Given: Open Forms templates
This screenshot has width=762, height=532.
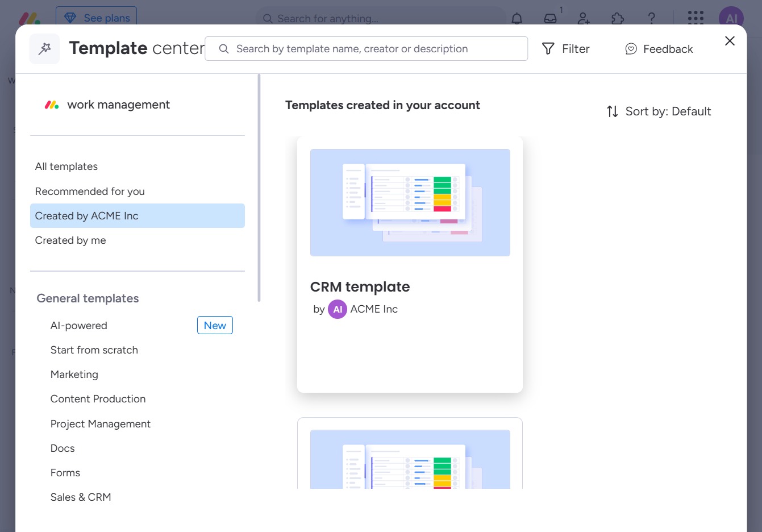Looking at the screenshot, I should click(x=65, y=473).
